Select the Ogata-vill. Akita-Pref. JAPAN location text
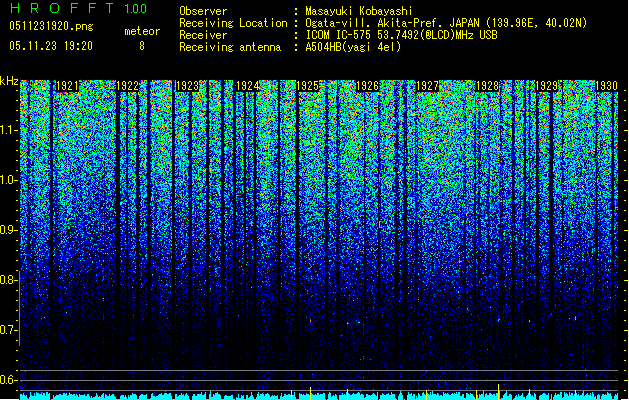 pyautogui.click(x=446, y=23)
